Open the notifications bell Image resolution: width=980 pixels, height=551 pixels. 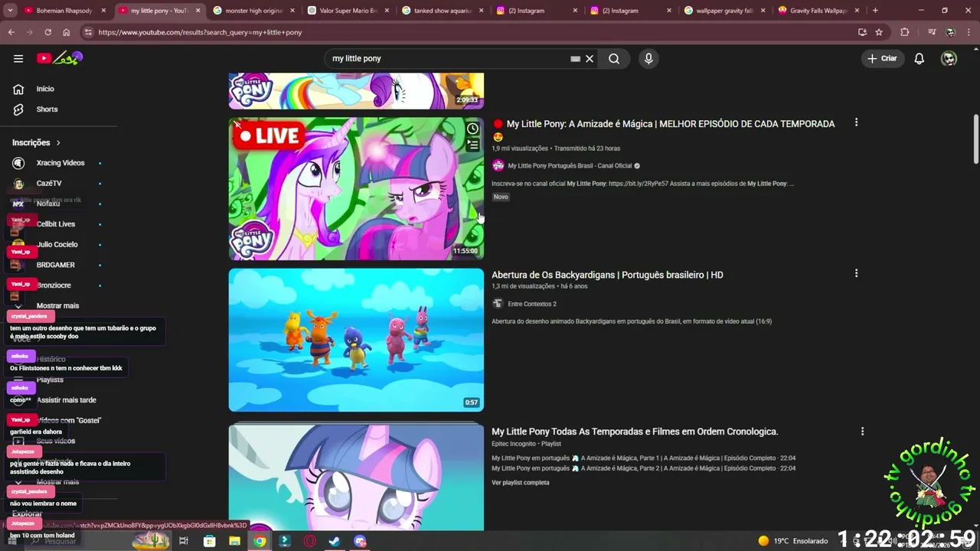click(x=920, y=58)
